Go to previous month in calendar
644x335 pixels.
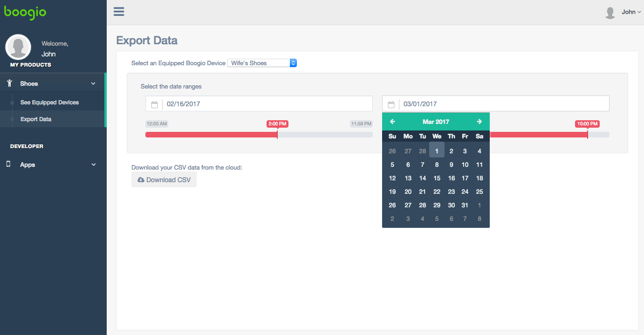(392, 122)
